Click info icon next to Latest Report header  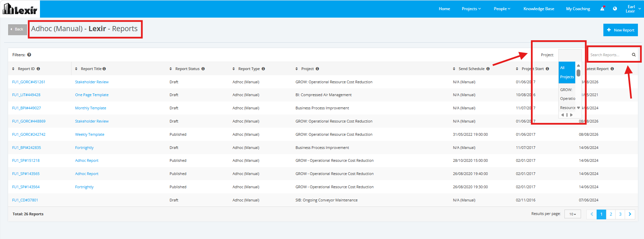(x=612, y=69)
